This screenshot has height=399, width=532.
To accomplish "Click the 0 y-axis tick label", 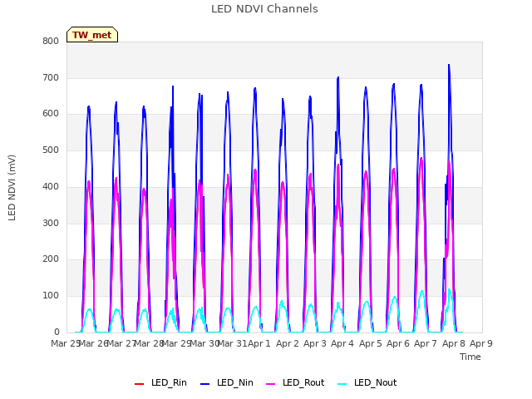I will [x=57, y=332].
